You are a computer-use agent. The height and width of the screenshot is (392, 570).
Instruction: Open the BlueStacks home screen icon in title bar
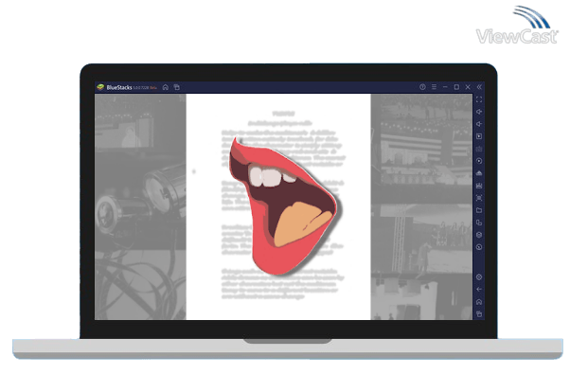pos(166,87)
